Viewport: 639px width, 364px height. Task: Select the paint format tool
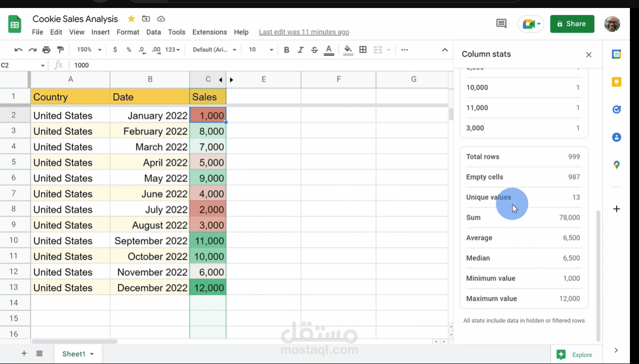point(60,49)
